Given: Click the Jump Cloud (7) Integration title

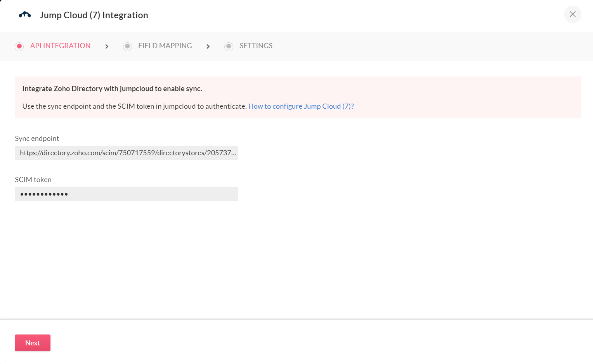Looking at the screenshot, I should [x=94, y=15].
